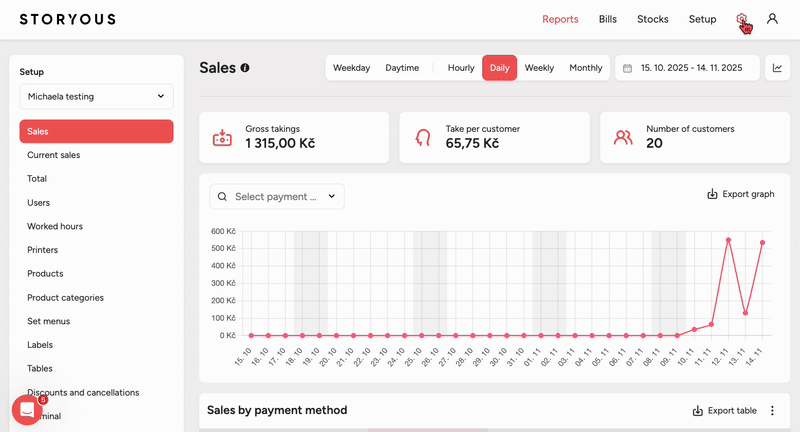Go to the Bills menu

[x=608, y=19]
